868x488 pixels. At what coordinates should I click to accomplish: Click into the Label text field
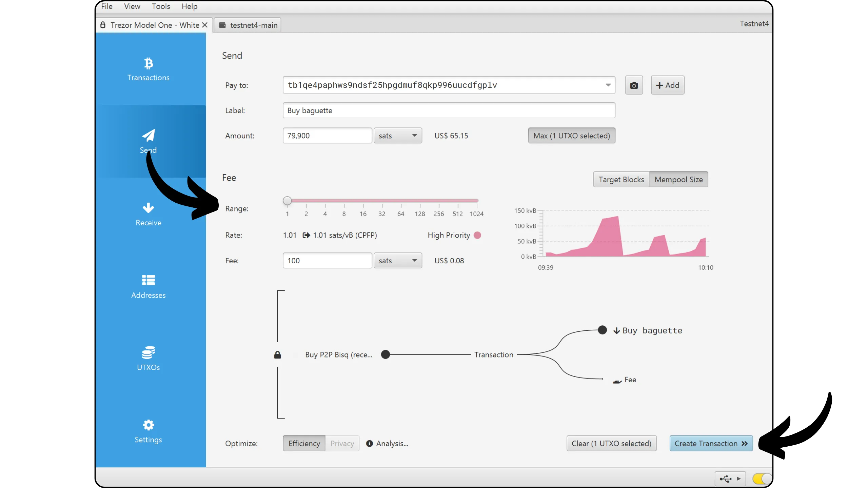(449, 110)
